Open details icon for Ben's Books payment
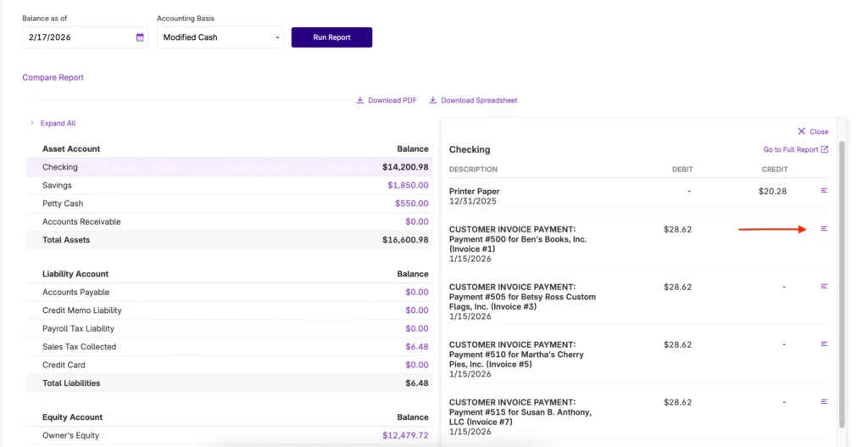868x447 pixels. 824,229
